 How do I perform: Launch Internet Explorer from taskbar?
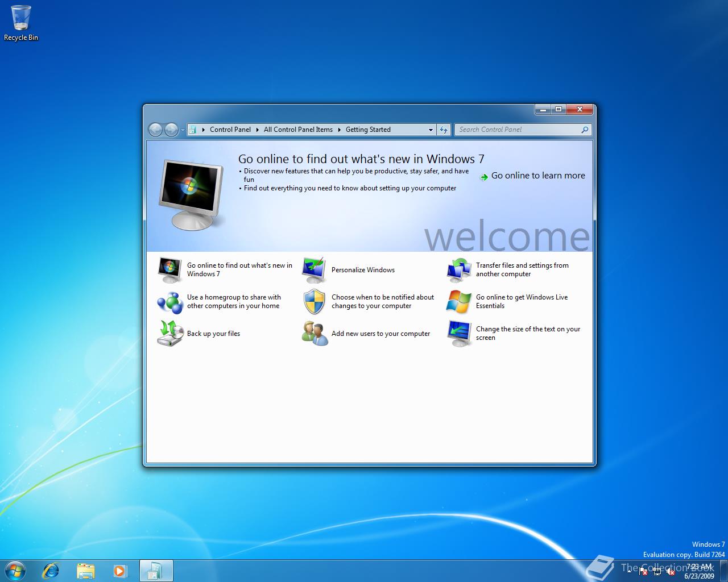pos(51,571)
